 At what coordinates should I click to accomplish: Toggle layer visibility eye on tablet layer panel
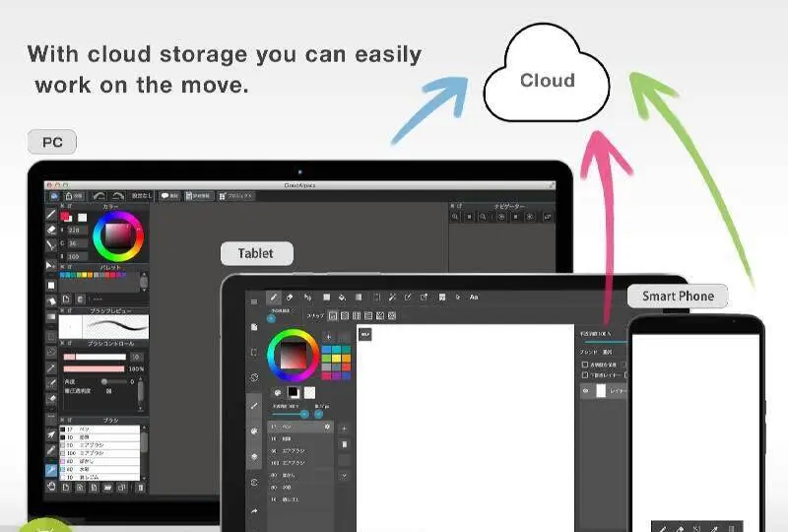coord(585,391)
